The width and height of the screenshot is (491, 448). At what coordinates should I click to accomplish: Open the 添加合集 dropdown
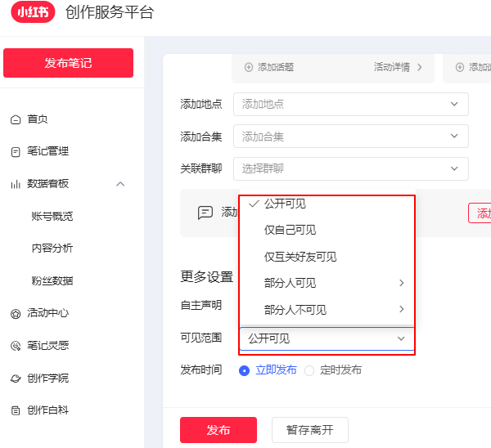point(351,137)
